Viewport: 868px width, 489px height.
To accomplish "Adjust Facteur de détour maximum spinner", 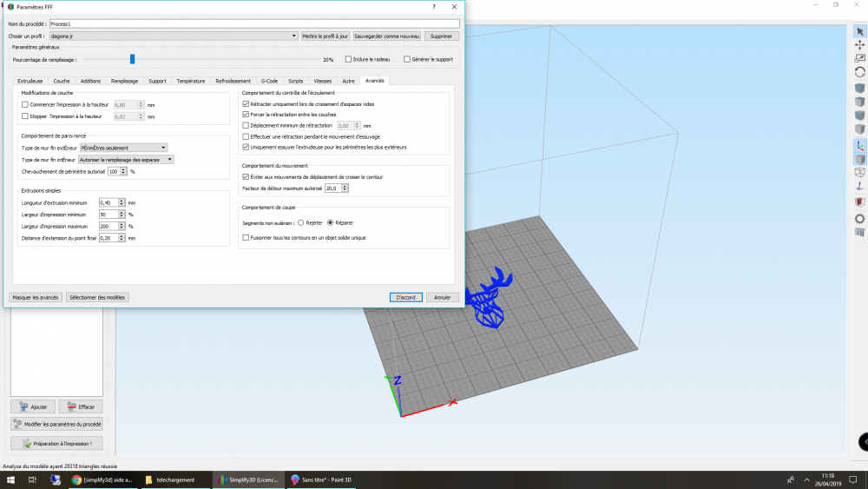I will pyautogui.click(x=345, y=188).
